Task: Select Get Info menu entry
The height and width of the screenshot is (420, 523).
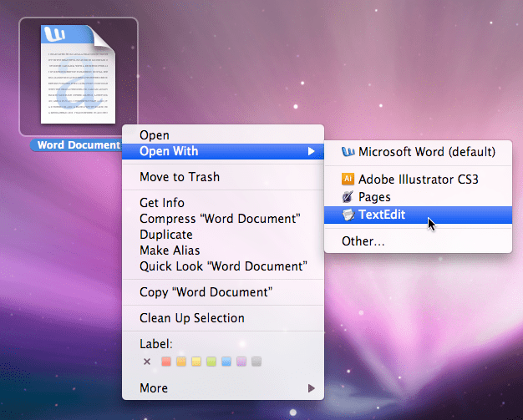Action: click(223, 203)
